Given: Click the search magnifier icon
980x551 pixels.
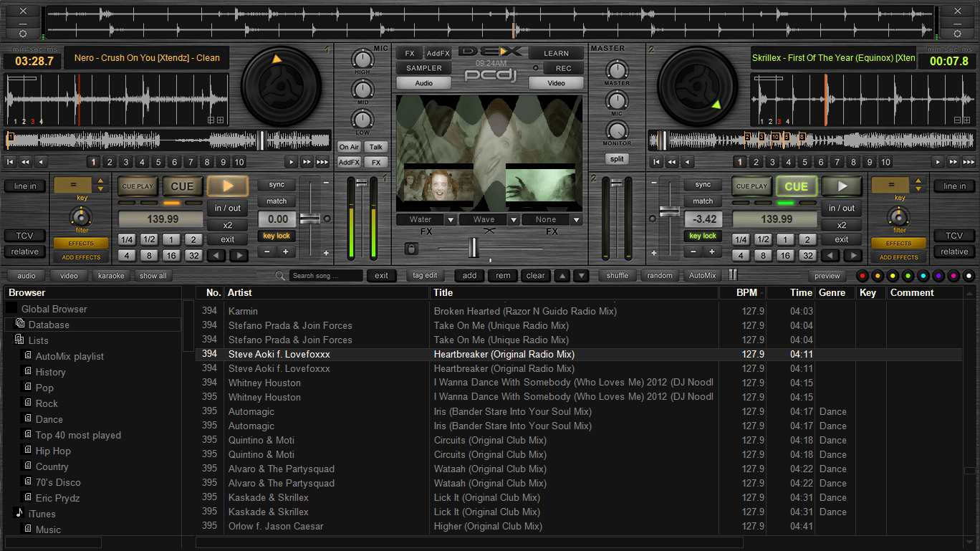Looking at the screenshot, I should (x=279, y=275).
